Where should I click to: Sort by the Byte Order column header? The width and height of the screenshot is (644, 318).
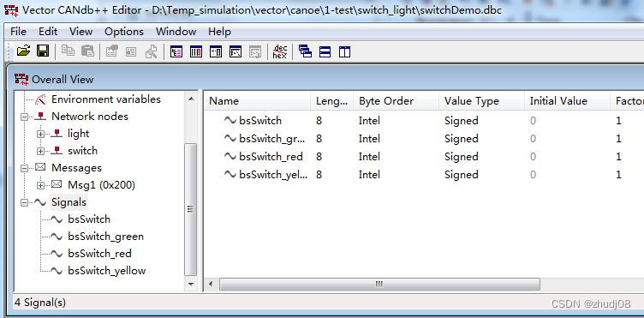tap(396, 101)
